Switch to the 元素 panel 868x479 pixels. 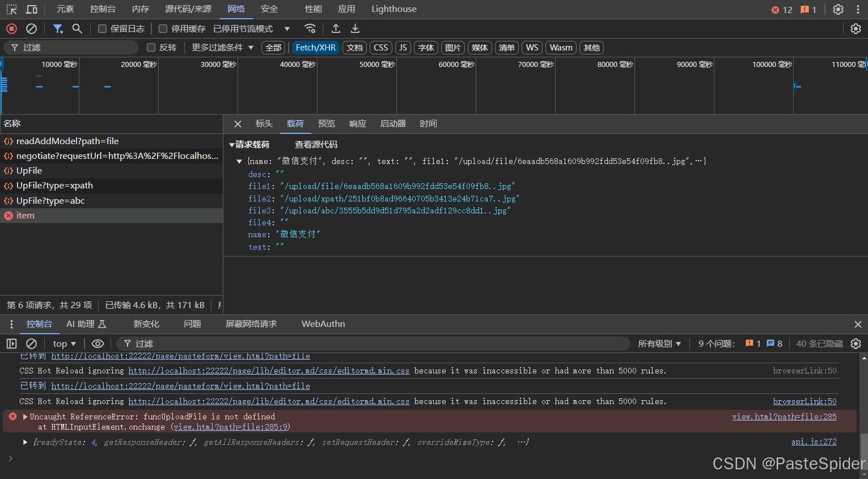65,9
